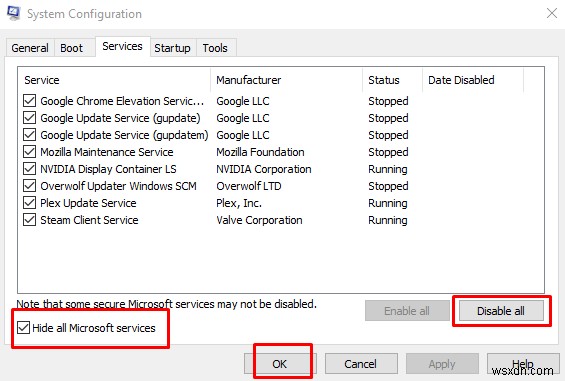Select the Steam Client Service row name
This screenshot has width=565, height=381.
point(89,220)
